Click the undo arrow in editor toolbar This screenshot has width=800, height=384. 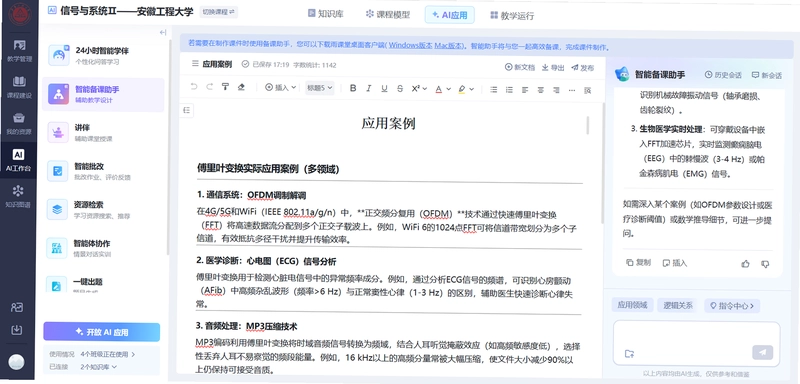pyautogui.click(x=194, y=88)
